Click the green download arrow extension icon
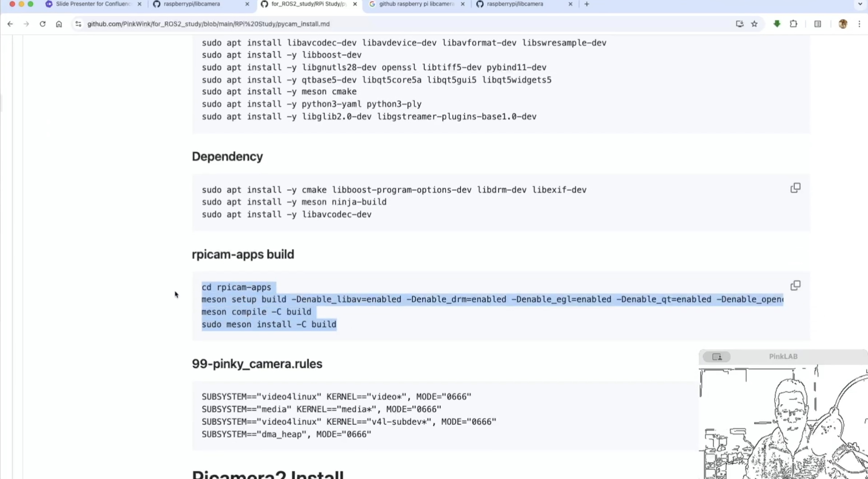 click(x=777, y=24)
